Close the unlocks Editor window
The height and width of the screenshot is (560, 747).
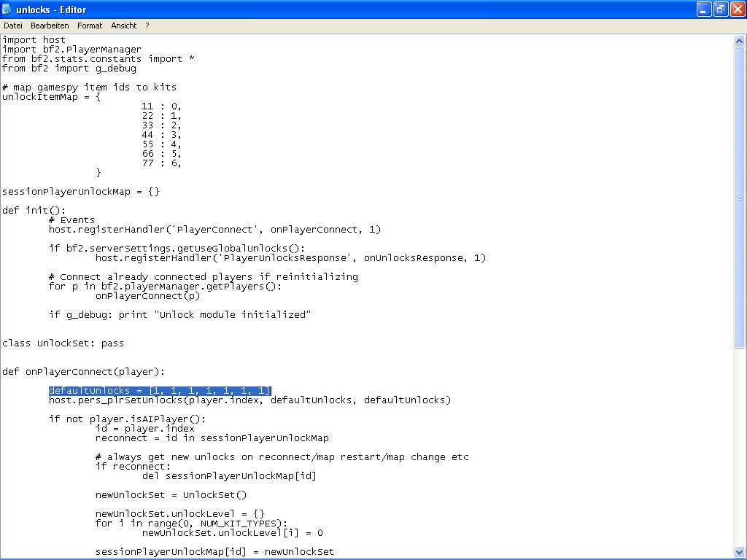point(738,9)
